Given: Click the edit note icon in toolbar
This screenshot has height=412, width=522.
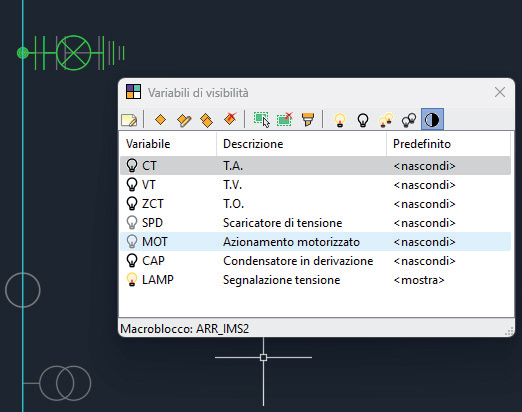Looking at the screenshot, I should click(x=129, y=120).
